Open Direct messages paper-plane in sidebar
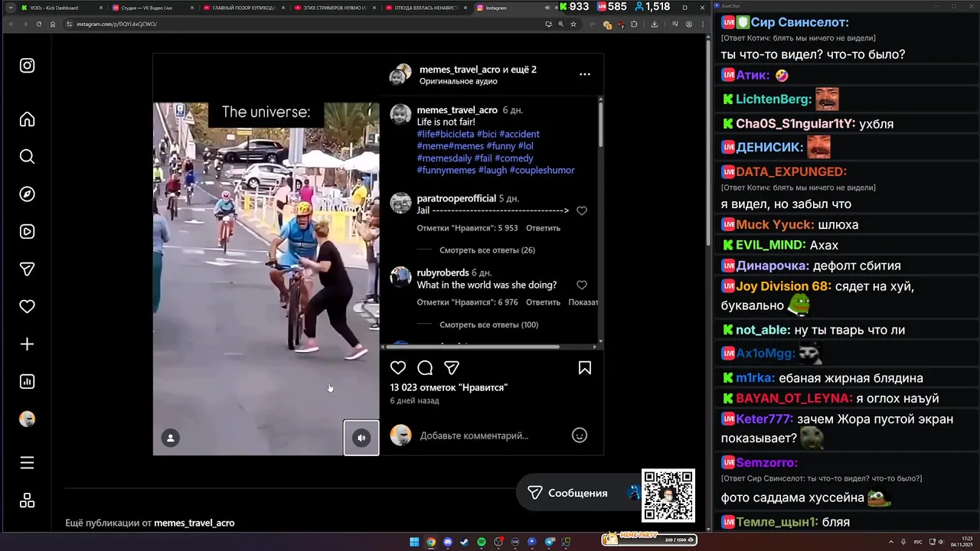 pos(27,269)
